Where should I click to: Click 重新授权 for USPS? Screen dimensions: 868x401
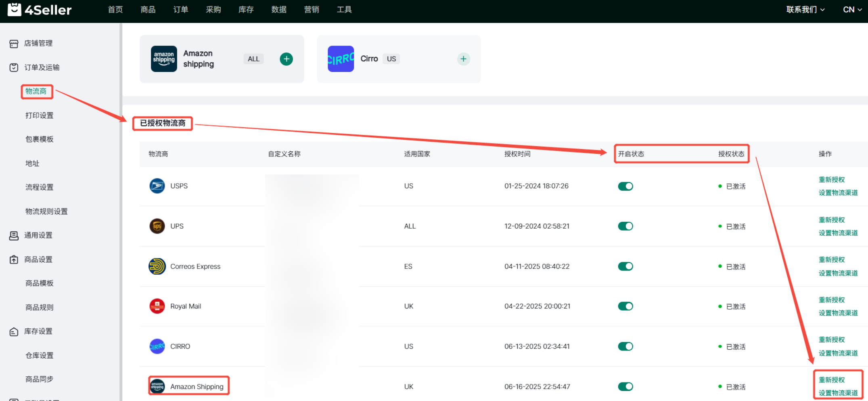pos(831,179)
